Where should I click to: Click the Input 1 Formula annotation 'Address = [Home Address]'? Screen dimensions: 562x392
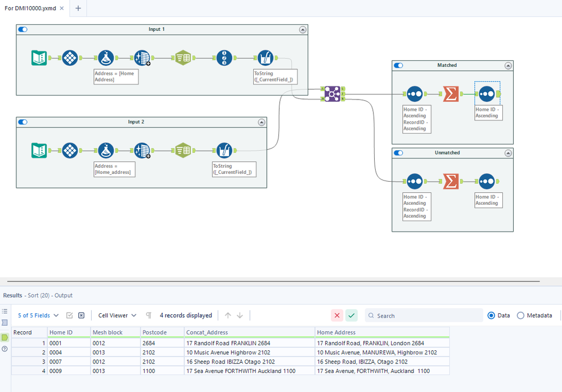tap(116, 76)
